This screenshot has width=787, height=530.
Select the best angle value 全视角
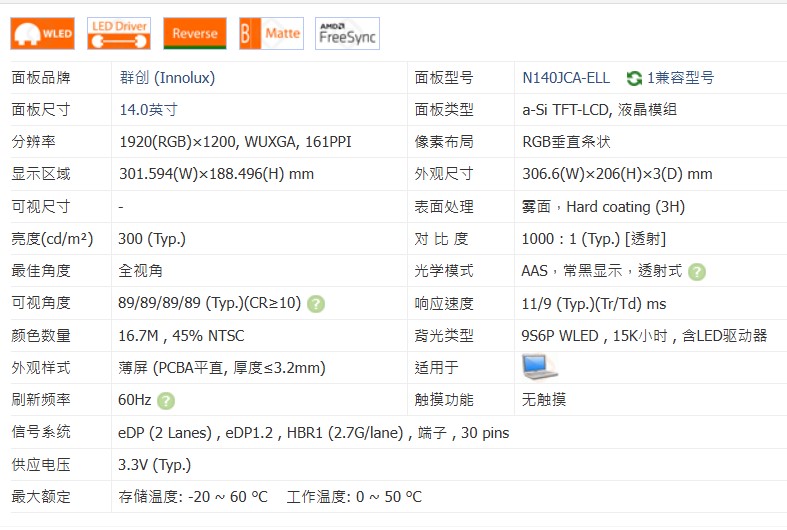tap(141, 271)
